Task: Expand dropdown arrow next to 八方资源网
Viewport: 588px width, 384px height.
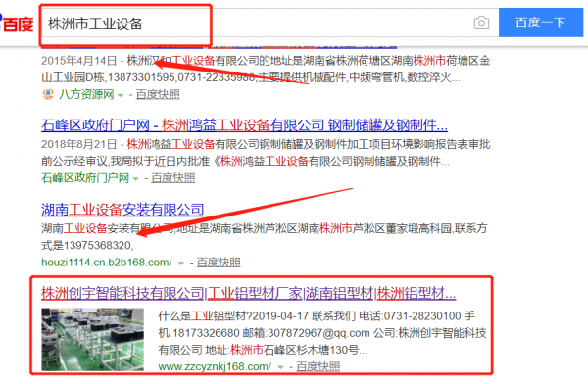Action: click(x=121, y=95)
